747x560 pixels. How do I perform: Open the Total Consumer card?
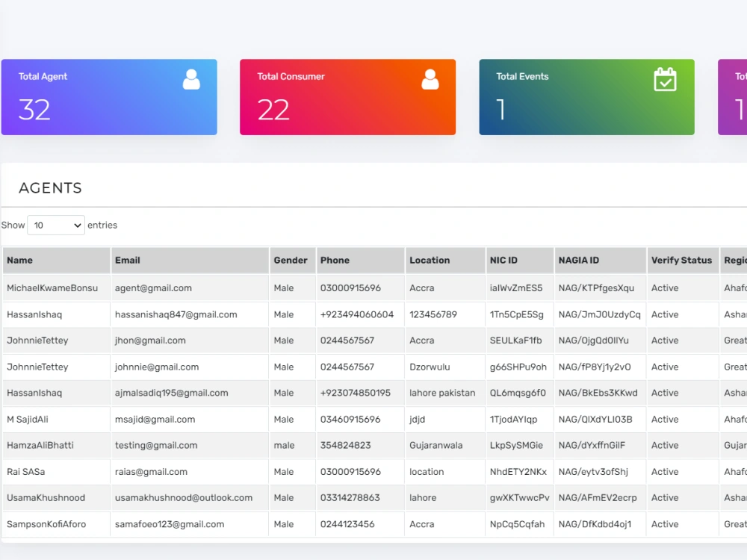[348, 97]
